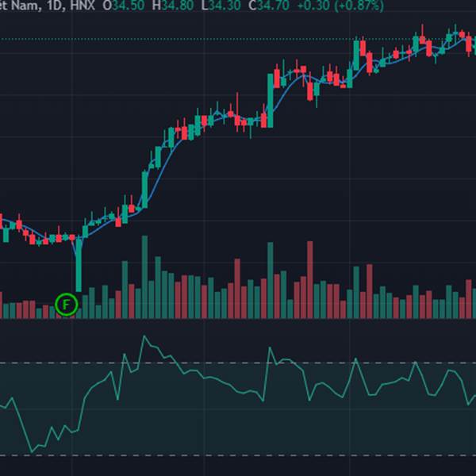Click the HNX exchange label
Viewport: 476px width, 476px height.
pos(83,6)
